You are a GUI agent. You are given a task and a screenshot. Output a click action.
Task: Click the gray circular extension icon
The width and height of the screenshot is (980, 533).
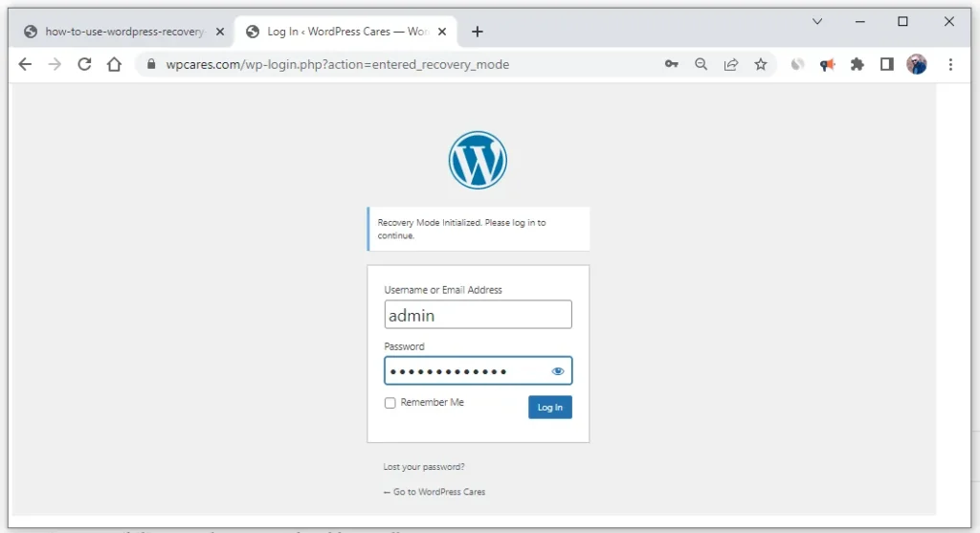coord(797,64)
